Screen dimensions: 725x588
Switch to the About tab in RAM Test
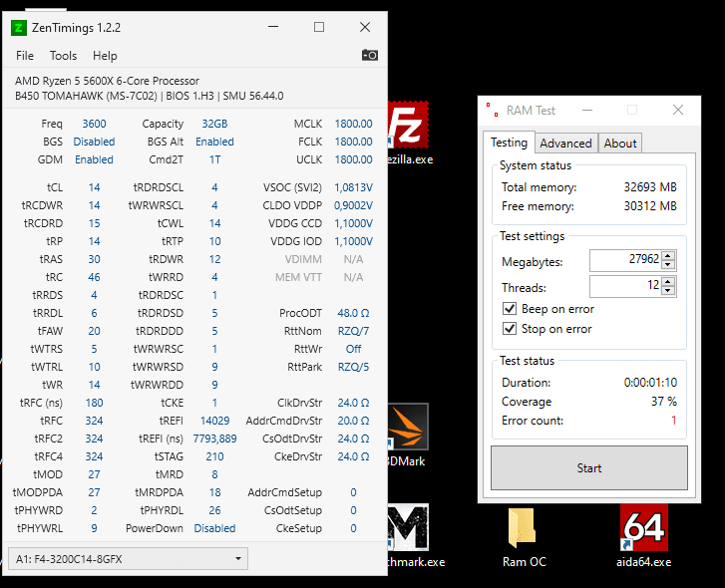[620, 144]
